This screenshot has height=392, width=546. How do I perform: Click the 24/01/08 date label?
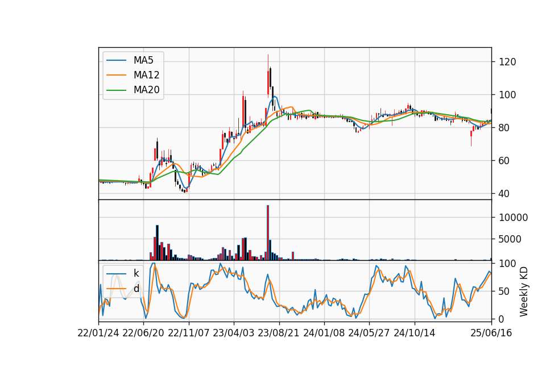click(x=324, y=333)
